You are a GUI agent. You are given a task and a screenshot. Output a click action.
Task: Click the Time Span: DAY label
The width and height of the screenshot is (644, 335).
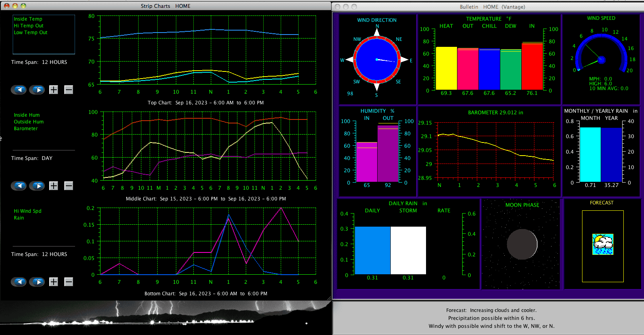click(x=32, y=158)
